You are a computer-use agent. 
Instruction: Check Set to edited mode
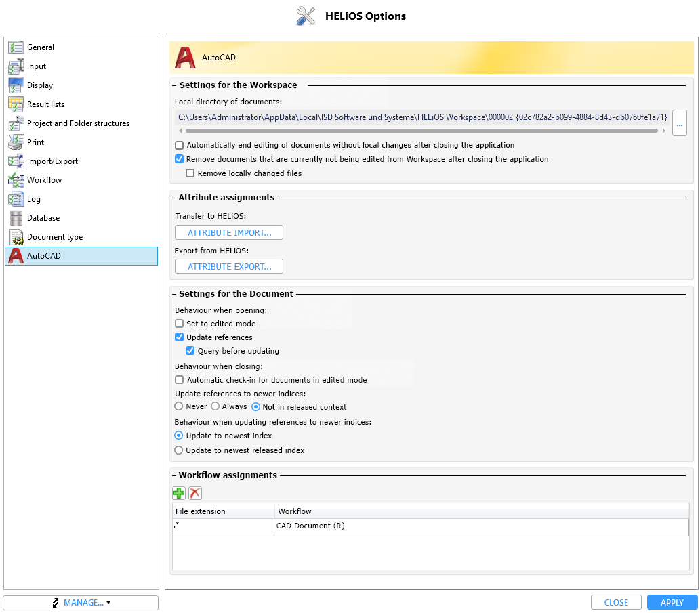tap(180, 324)
